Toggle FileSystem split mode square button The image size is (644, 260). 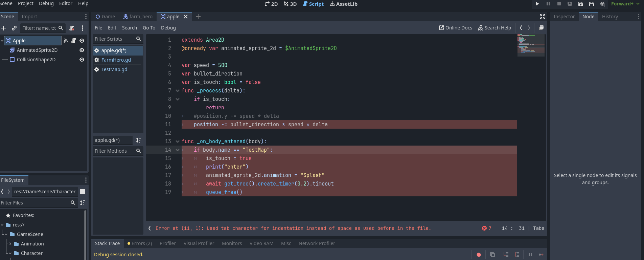click(x=82, y=192)
